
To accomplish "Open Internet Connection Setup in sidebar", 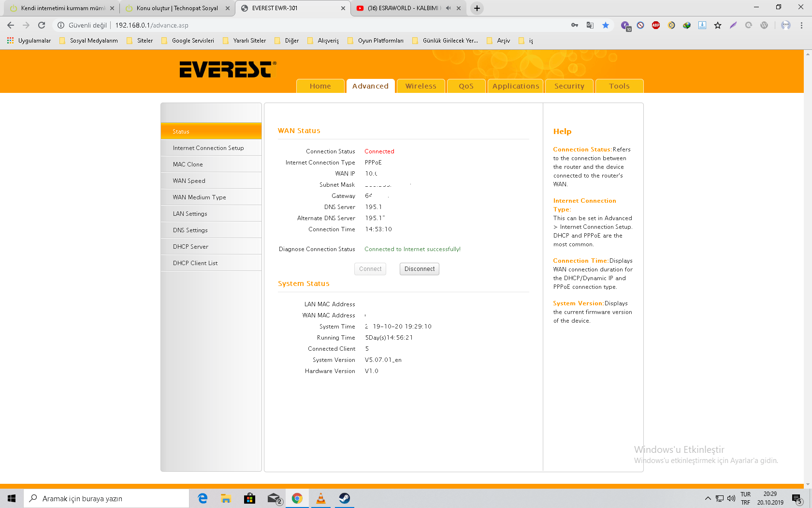I will 211,148.
